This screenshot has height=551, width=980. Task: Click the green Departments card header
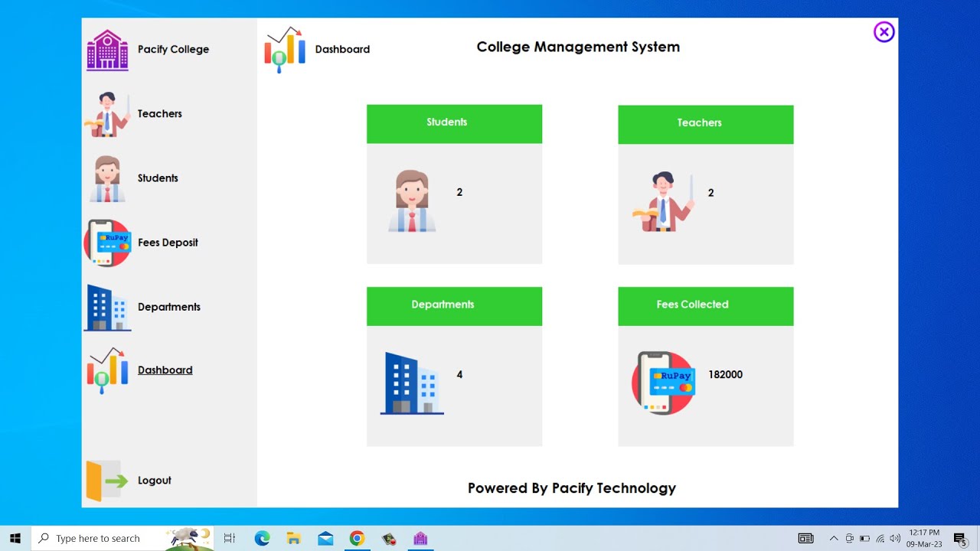[x=454, y=306]
